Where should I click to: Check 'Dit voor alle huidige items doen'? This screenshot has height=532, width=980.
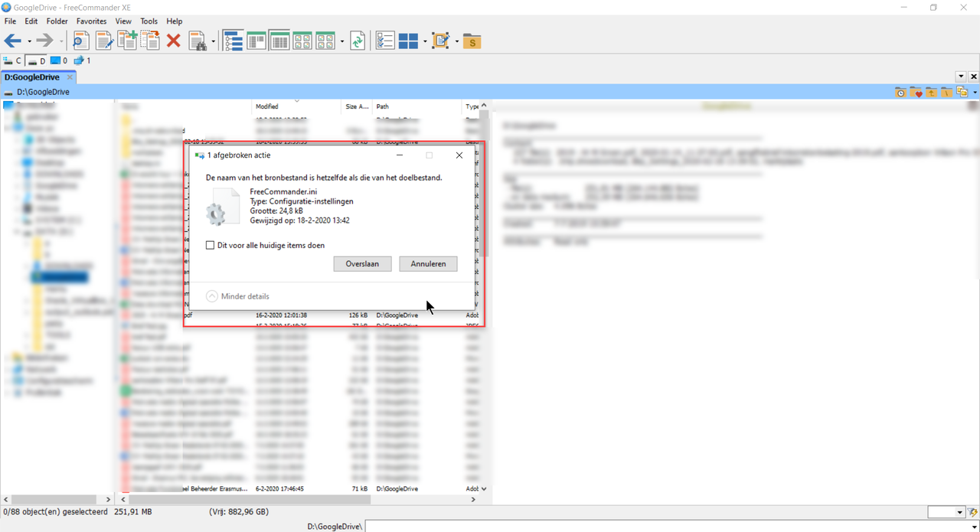coord(211,246)
